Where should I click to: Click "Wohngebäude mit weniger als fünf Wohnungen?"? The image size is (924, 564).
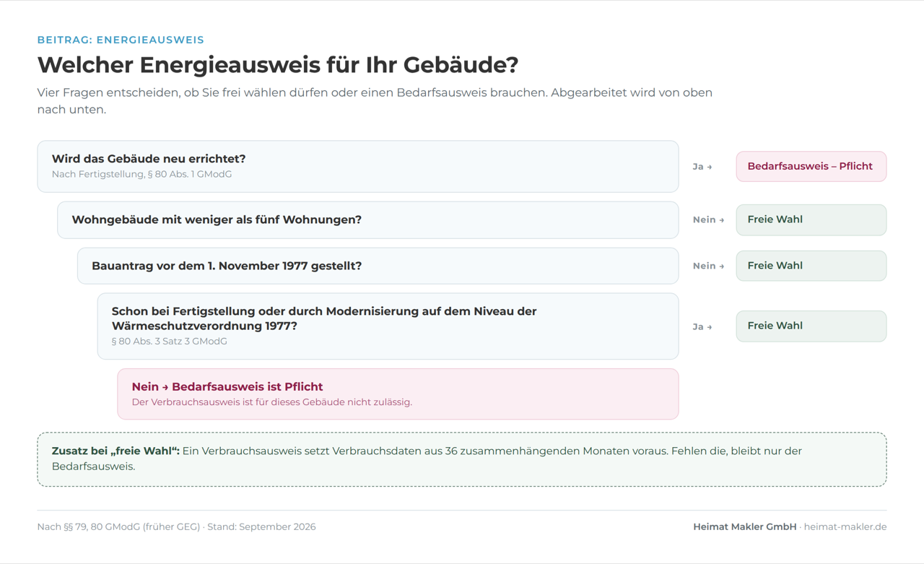(217, 220)
